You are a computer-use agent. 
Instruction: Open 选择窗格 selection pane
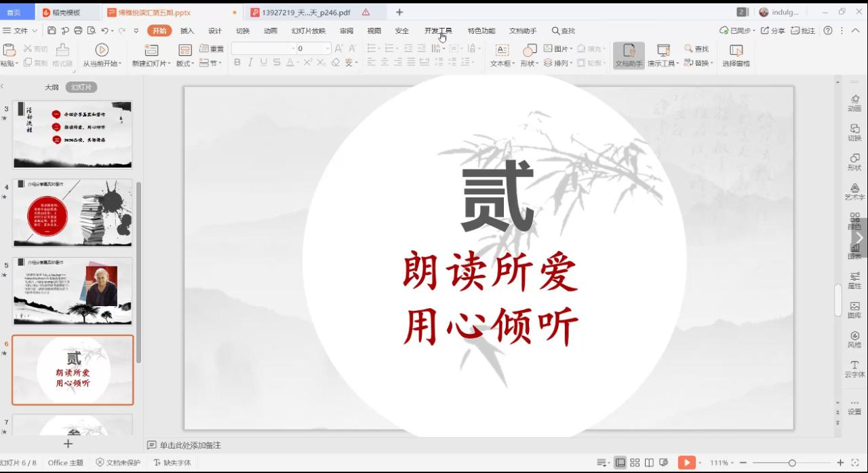(x=736, y=51)
